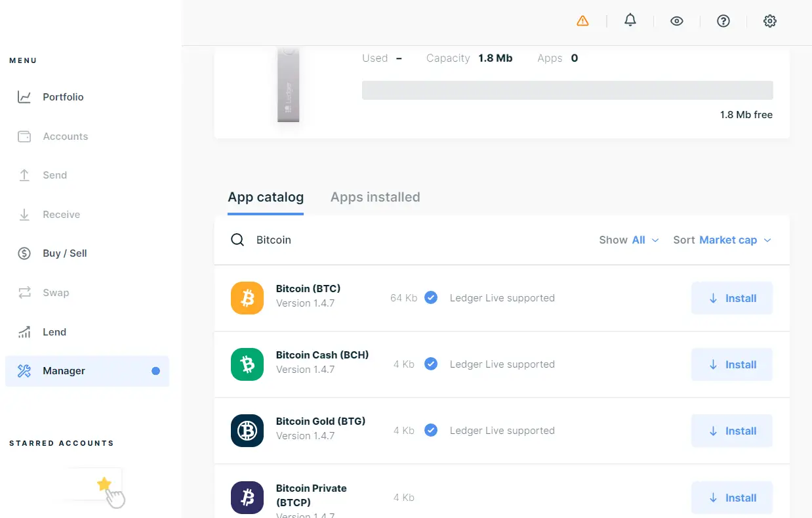Click Ledger Live supported on Bitcoin Cash row
812x518 pixels.
[502, 364]
